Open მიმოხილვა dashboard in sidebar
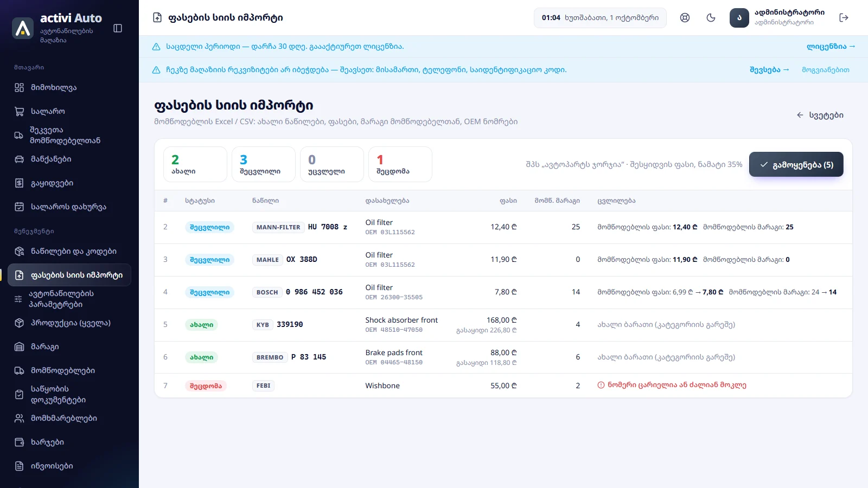Screen dimensions: 868x488 [69, 88]
